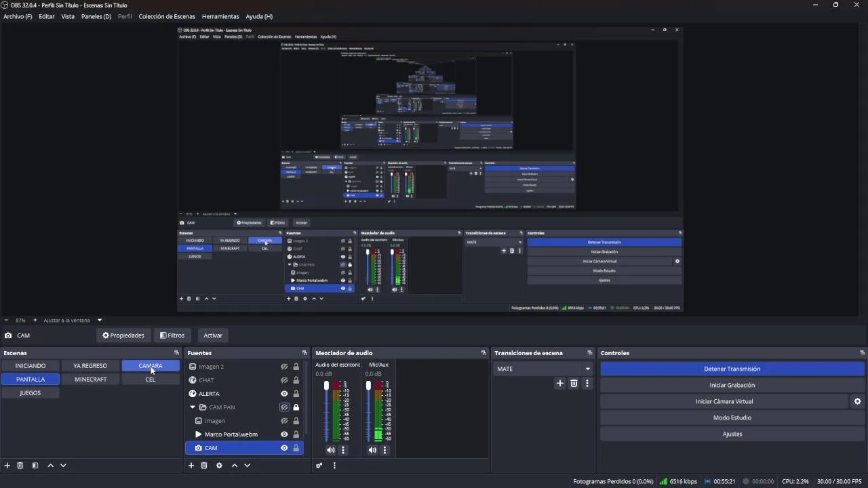
Task: Undock the Mezclador de audio panel
Action: click(484, 353)
